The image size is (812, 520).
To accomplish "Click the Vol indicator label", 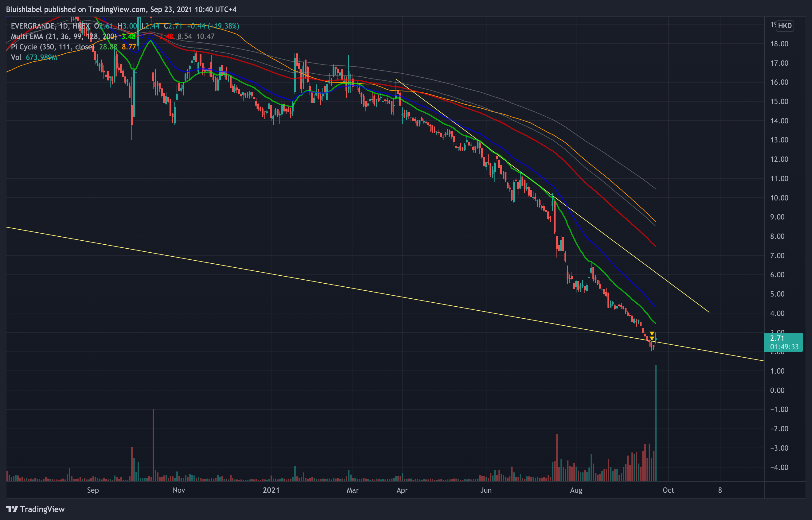I will 16,57.
